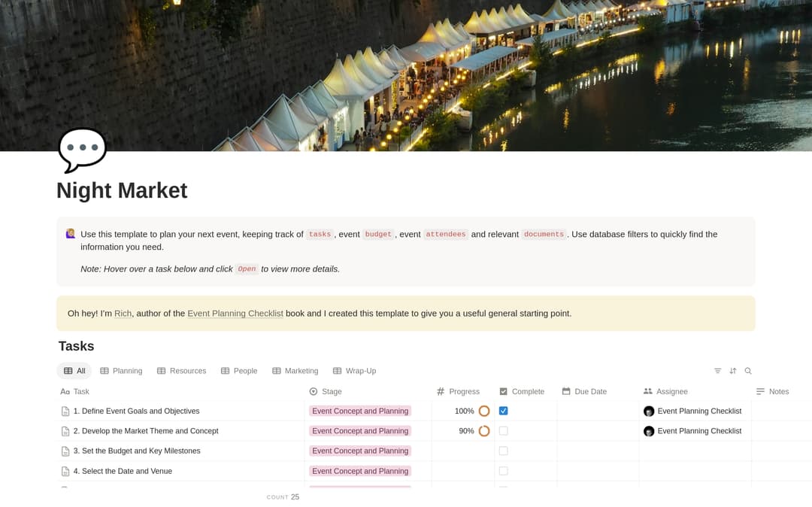Check Complete for Select the Date and Venue

coord(503,471)
